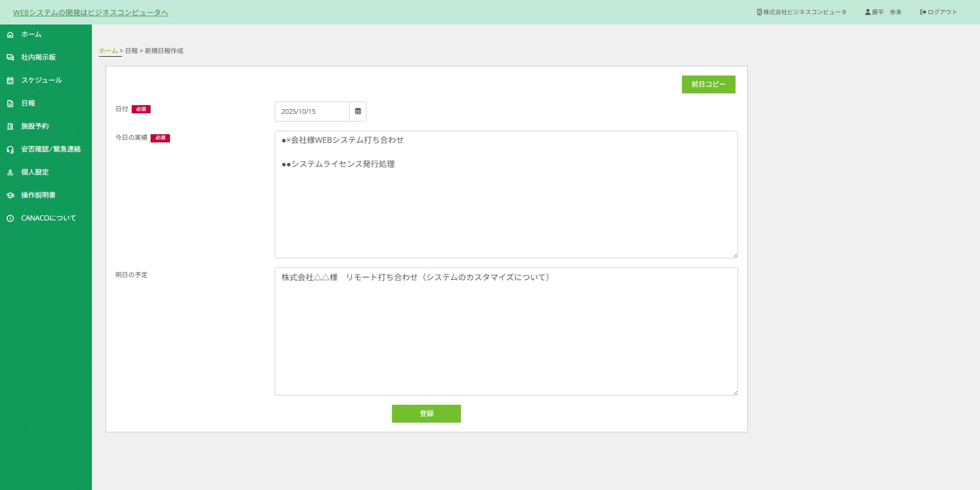The height and width of the screenshot is (490, 980).
Task: Follow the ホーム breadcrumb link
Action: [108, 51]
